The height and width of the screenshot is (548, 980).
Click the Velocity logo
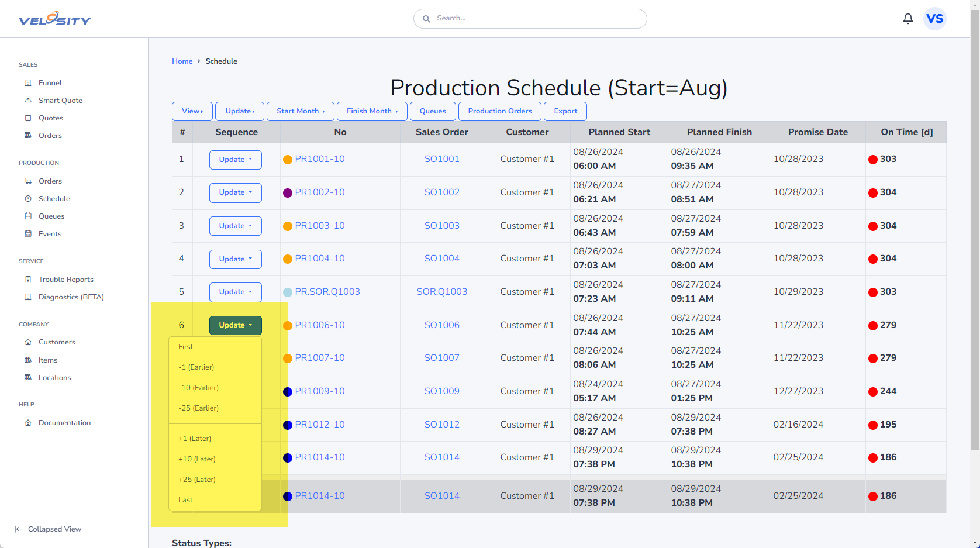(x=55, y=19)
